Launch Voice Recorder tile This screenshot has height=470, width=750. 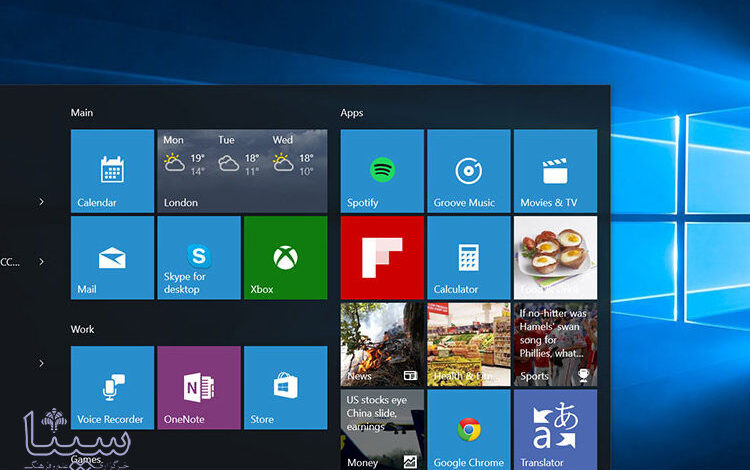(112, 388)
